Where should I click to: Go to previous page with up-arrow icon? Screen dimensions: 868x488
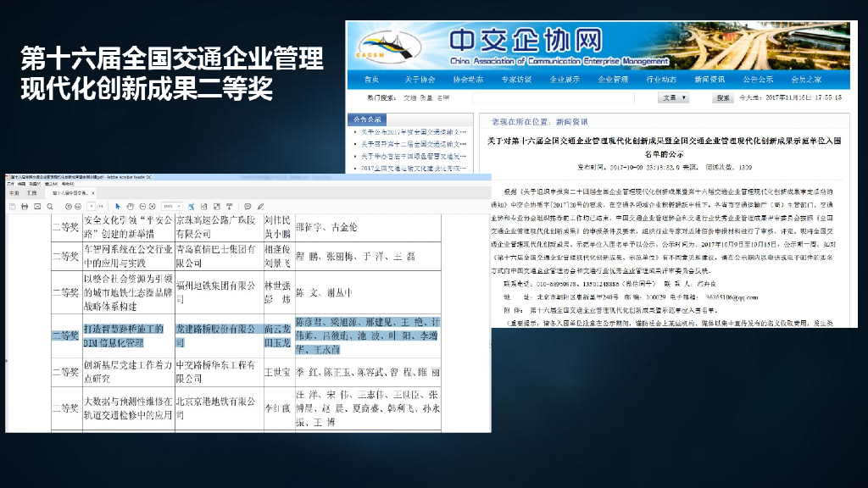point(69,207)
